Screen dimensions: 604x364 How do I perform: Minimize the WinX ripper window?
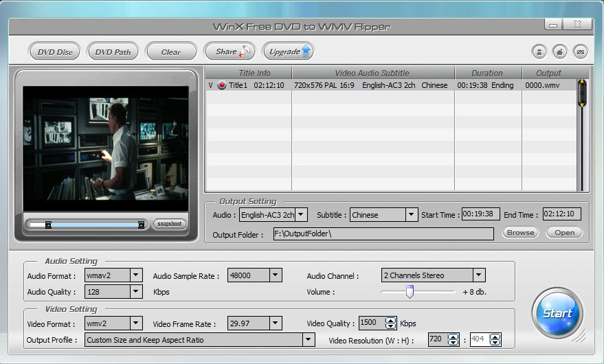coord(554,25)
